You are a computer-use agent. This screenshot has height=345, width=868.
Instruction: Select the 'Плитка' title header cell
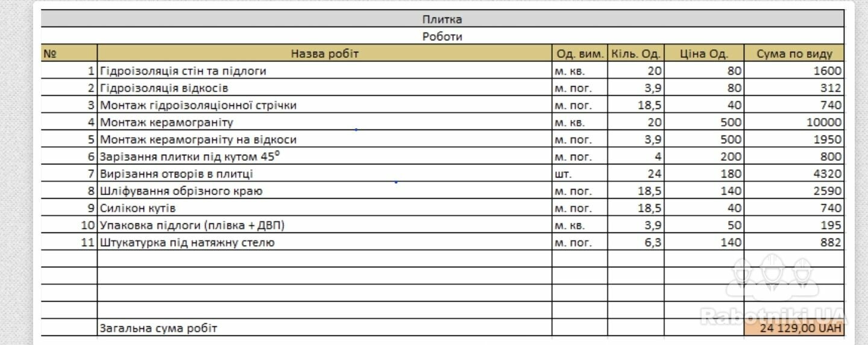[x=442, y=19]
